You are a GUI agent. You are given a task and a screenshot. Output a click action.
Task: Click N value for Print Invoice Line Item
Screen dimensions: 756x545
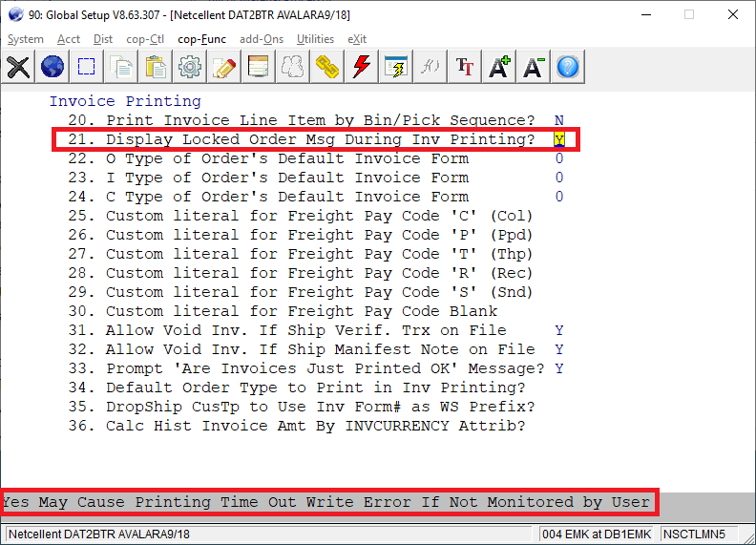pyautogui.click(x=559, y=120)
